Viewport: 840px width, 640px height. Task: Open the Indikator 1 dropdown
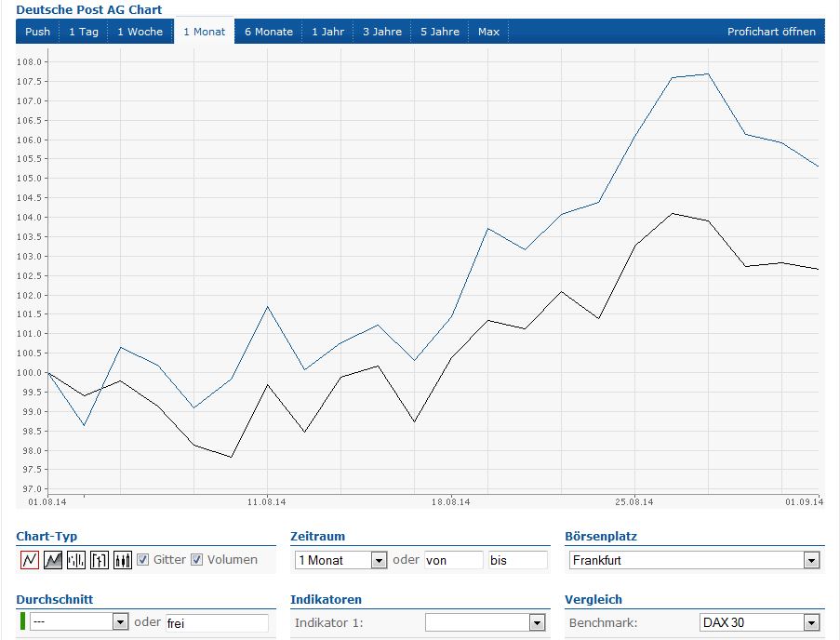pyautogui.click(x=486, y=622)
